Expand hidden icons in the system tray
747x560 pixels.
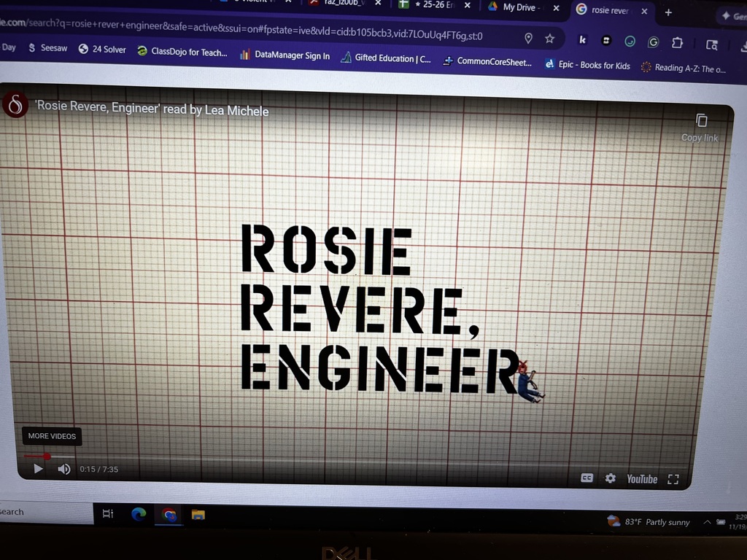[706, 522]
